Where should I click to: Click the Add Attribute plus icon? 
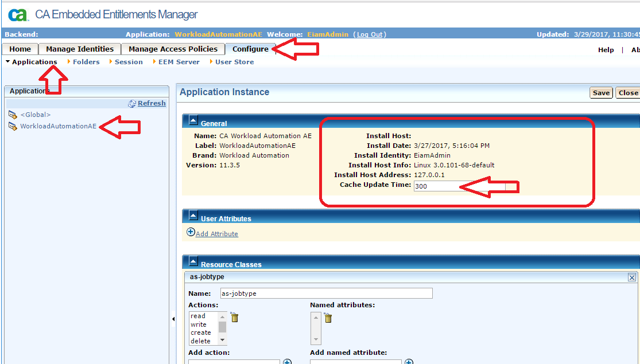click(x=190, y=233)
